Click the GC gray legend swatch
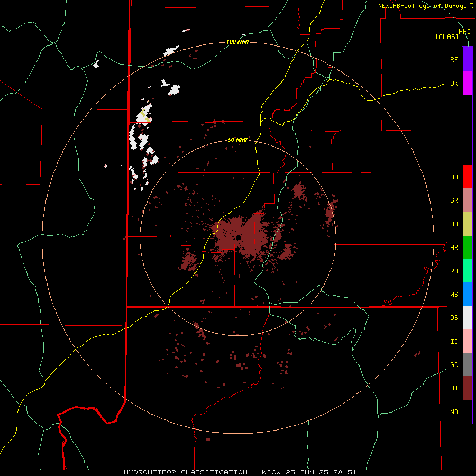 (467, 364)
